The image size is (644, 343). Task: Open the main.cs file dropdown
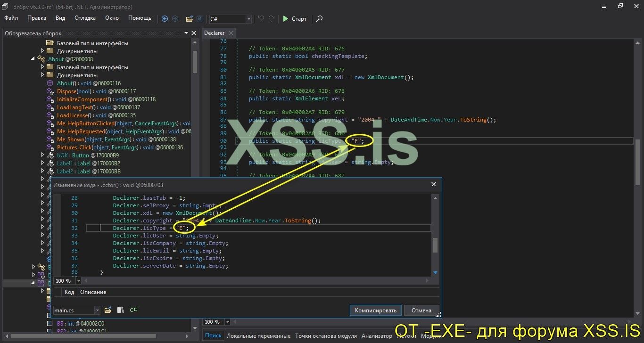[98, 310]
